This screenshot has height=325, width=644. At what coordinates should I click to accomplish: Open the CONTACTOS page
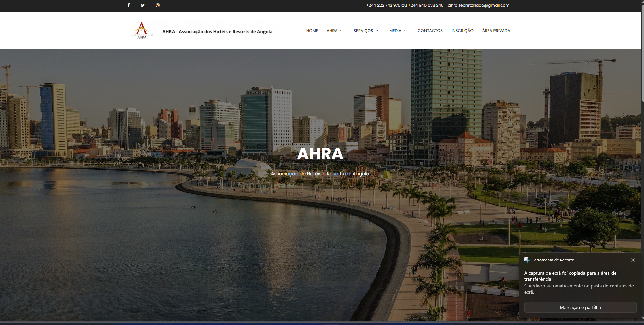coord(430,31)
